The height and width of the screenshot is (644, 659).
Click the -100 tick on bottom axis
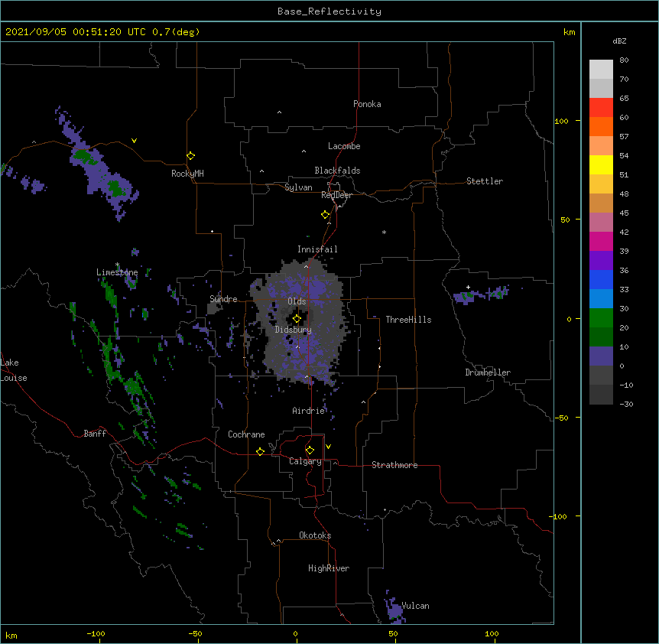(96, 633)
